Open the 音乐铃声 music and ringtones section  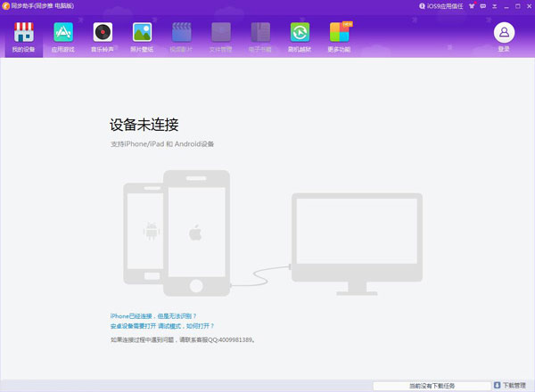coord(103,37)
